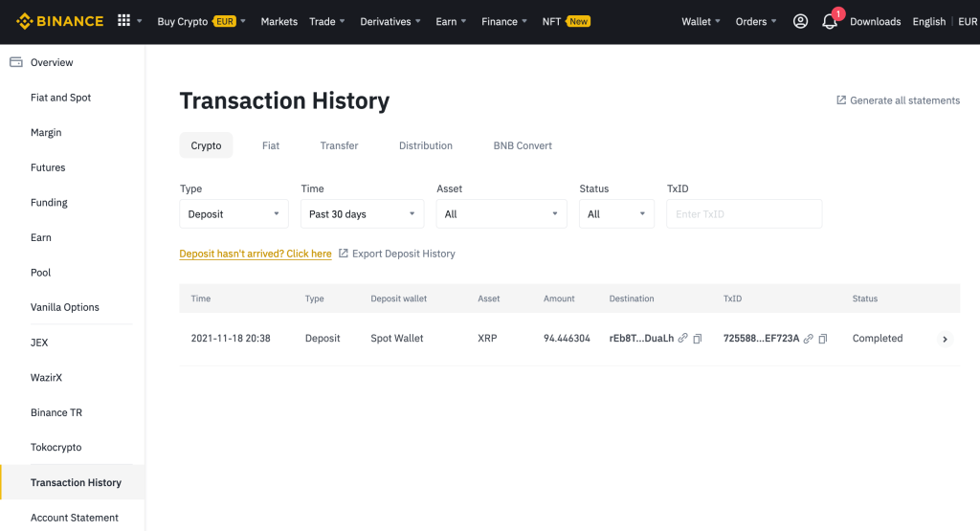Image resolution: width=980 pixels, height=531 pixels.
Task: Open the Type dropdown set to Deposit
Action: click(234, 213)
